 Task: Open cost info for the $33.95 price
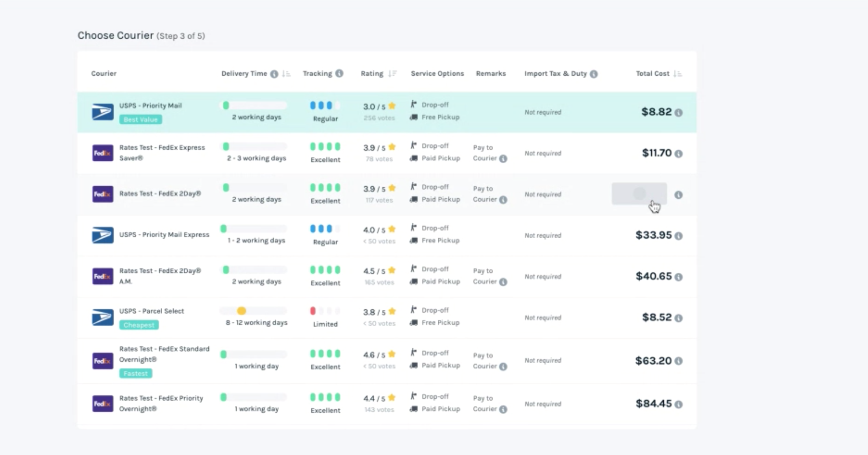point(679,236)
